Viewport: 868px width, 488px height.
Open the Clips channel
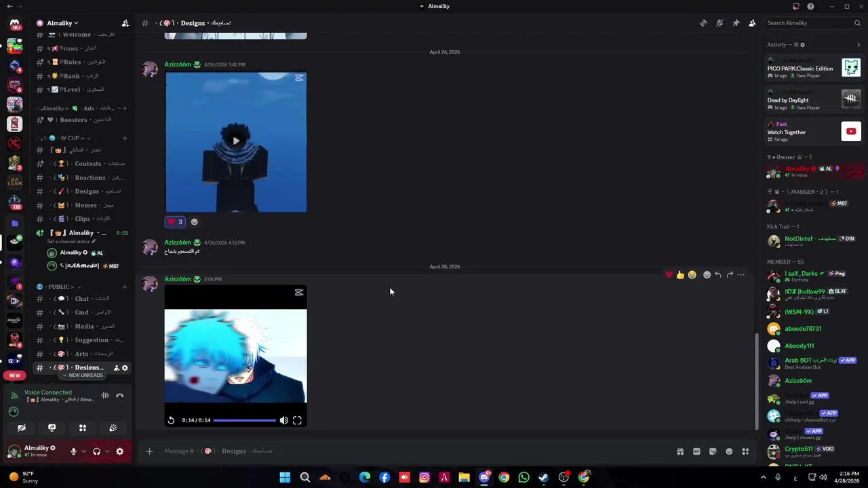tap(81, 219)
